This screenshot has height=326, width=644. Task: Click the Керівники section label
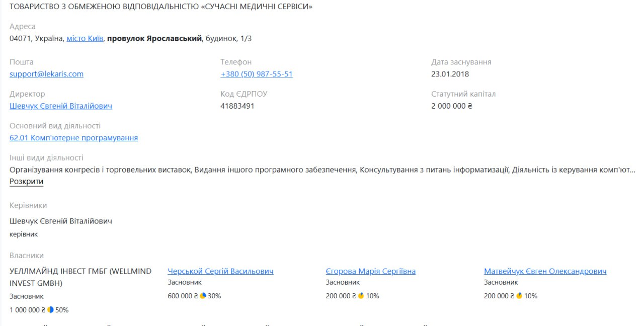pyautogui.click(x=28, y=205)
